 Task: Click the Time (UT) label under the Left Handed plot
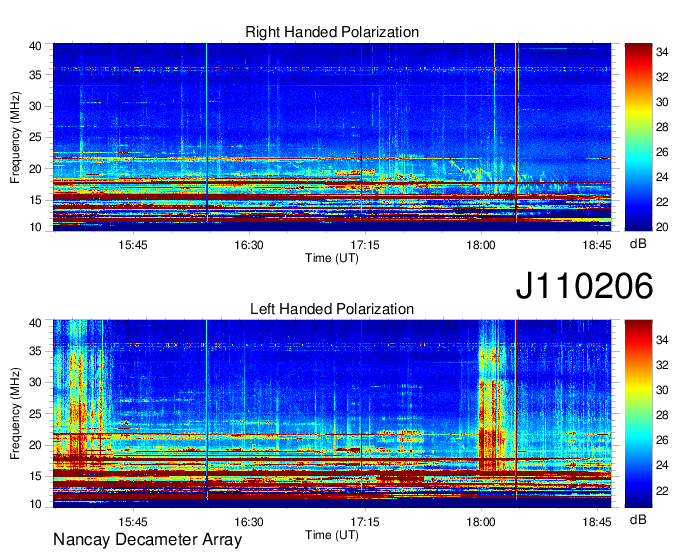(x=332, y=535)
